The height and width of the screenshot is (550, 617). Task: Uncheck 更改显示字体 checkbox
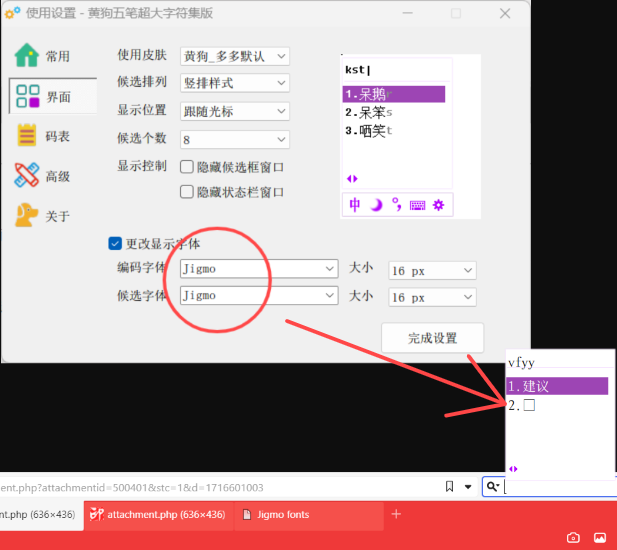[115, 243]
